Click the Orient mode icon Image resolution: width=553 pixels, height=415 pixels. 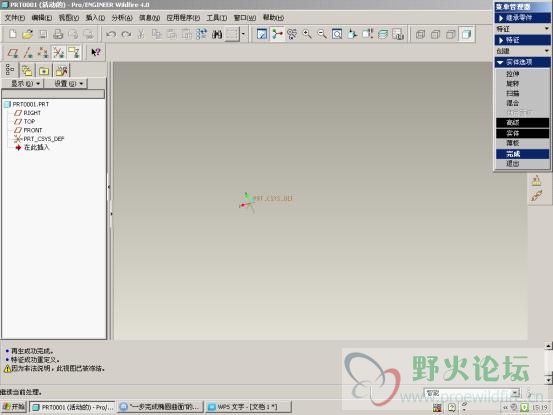point(292,34)
